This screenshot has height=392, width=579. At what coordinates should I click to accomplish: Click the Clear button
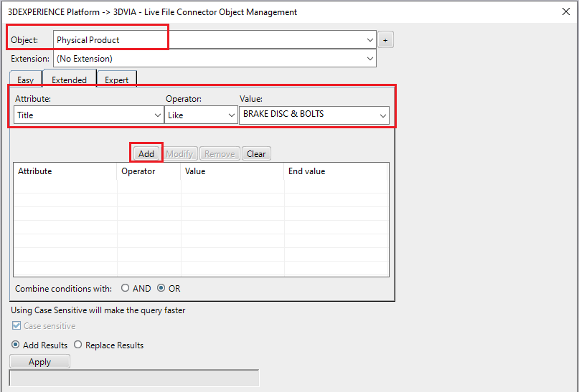(x=256, y=154)
